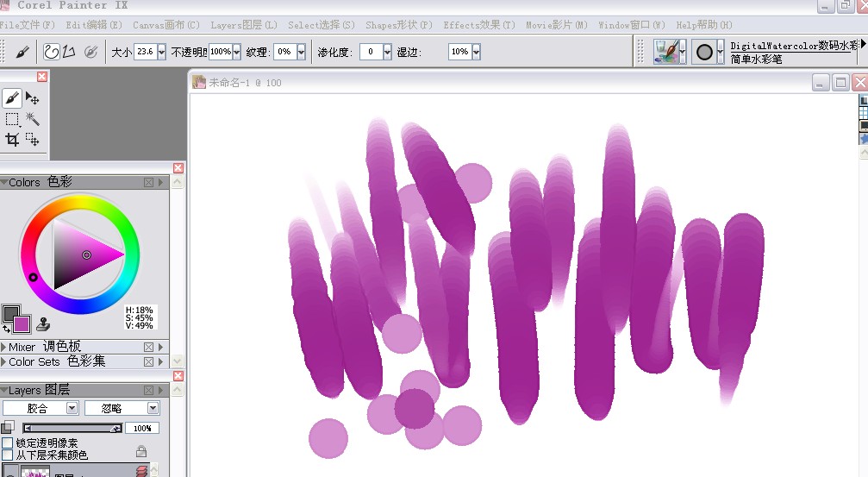Open the 湿边 wet fringe dropdown arrow
The width and height of the screenshot is (868, 477).
click(x=476, y=52)
